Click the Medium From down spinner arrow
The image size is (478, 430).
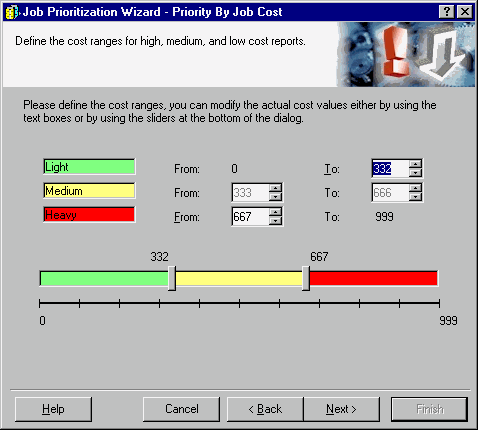pyautogui.click(x=275, y=197)
